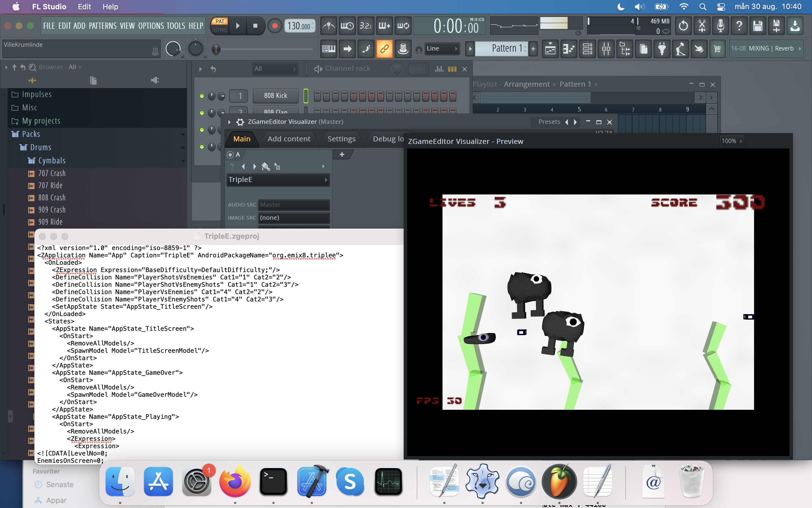Toggle typing keyboard to piano icon

click(x=328, y=49)
